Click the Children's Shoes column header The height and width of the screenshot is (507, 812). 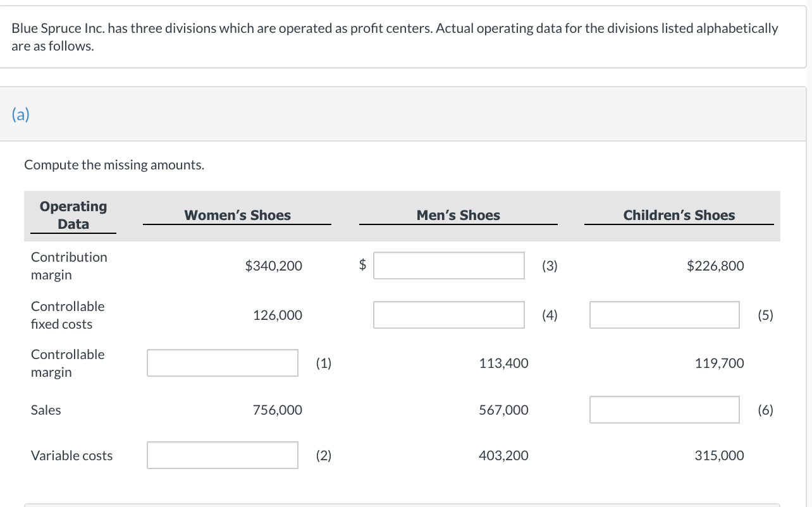[679, 215]
